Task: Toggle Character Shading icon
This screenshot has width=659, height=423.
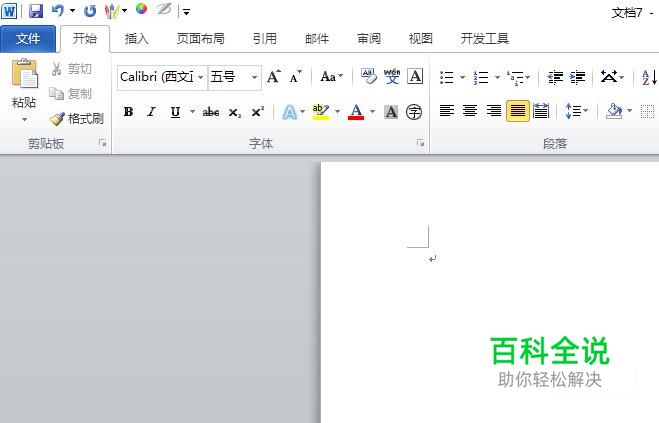Action: coord(391,112)
